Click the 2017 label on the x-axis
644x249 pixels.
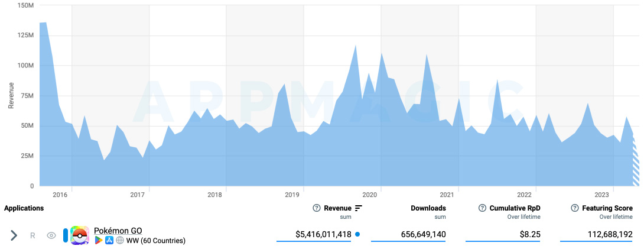tap(138, 194)
